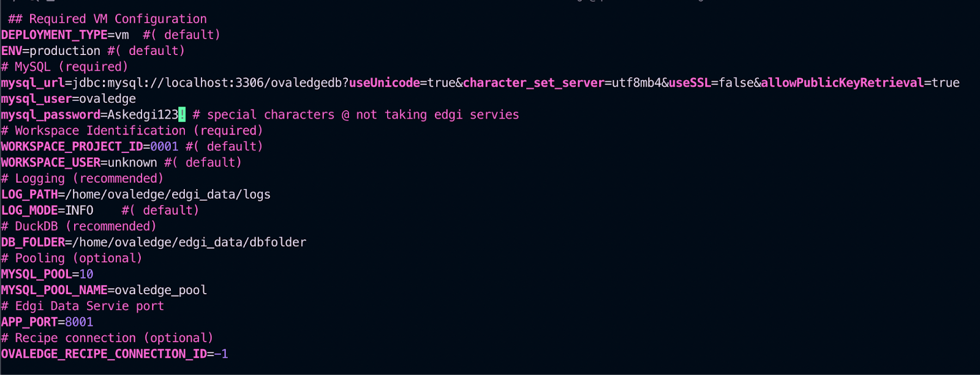Click the allowPublicKeyRetrieval parameter in the URL
The width and height of the screenshot is (980, 375).
click(x=842, y=83)
